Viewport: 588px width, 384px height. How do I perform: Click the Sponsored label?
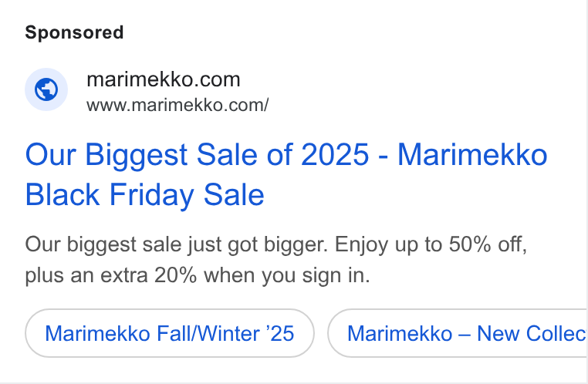(74, 32)
